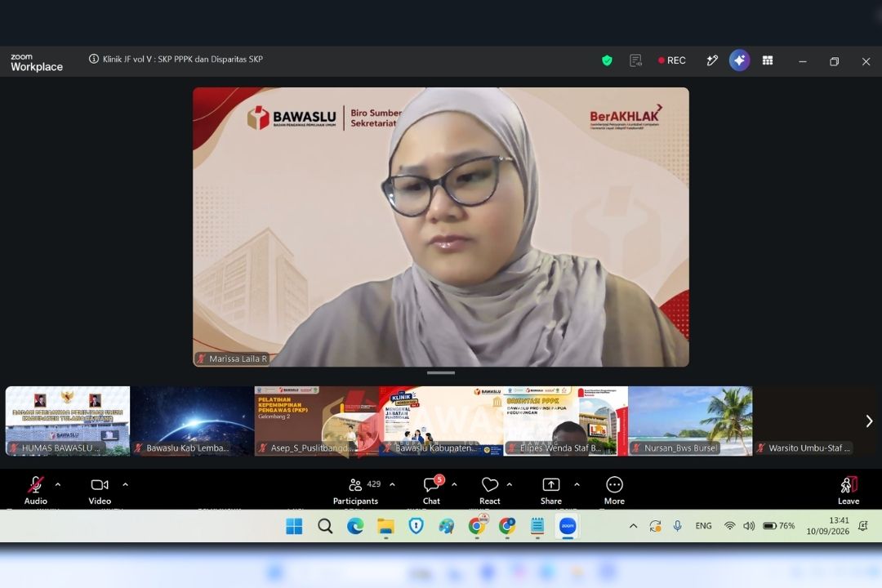Open the More options menu

[614, 489]
